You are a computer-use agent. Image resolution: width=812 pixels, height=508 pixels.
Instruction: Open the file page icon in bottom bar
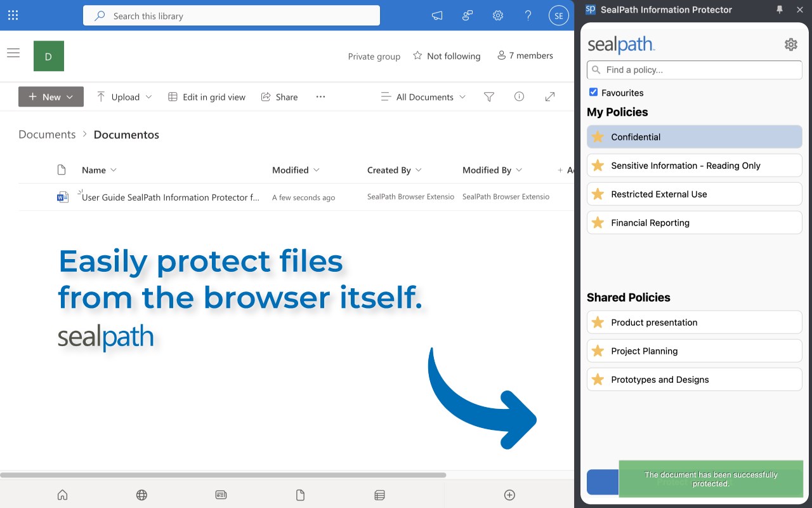tap(300, 495)
